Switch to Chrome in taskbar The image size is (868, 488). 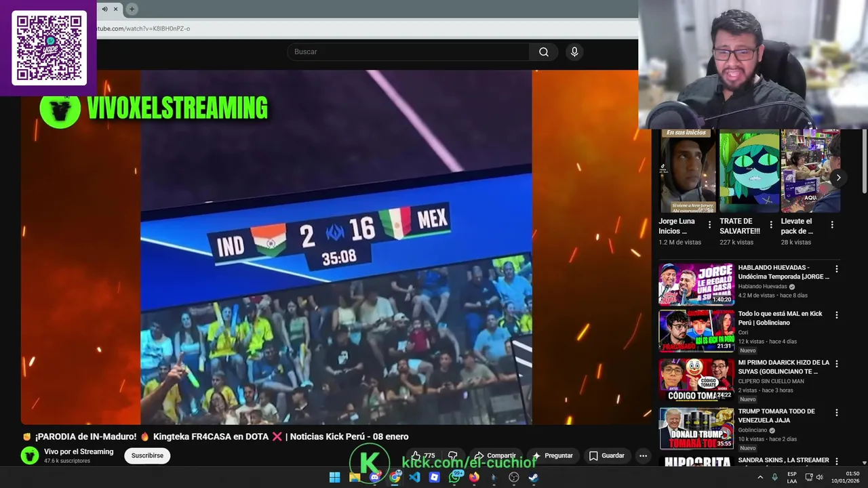(x=395, y=477)
